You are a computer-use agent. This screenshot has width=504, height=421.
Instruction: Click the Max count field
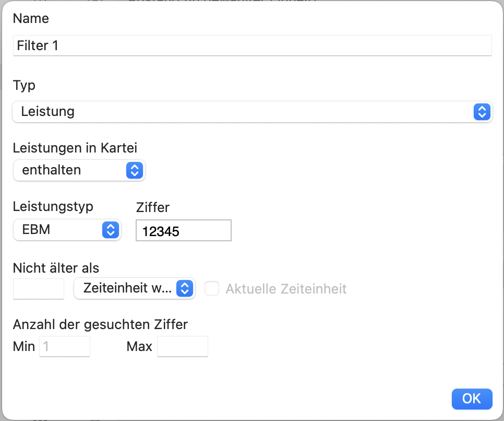click(x=183, y=346)
